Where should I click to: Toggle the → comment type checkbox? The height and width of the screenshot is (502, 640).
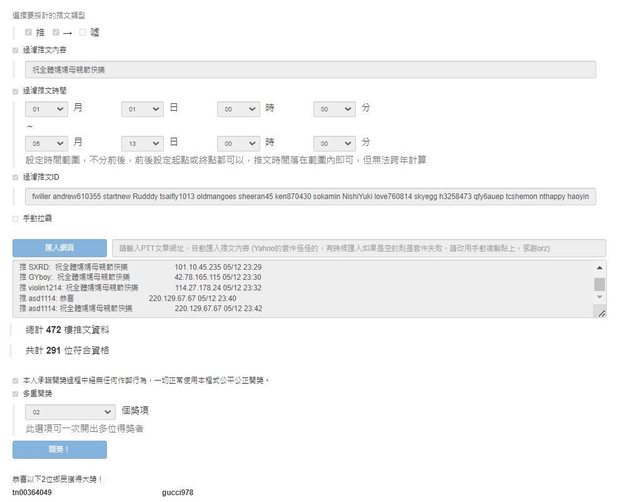click(x=54, y=33)
